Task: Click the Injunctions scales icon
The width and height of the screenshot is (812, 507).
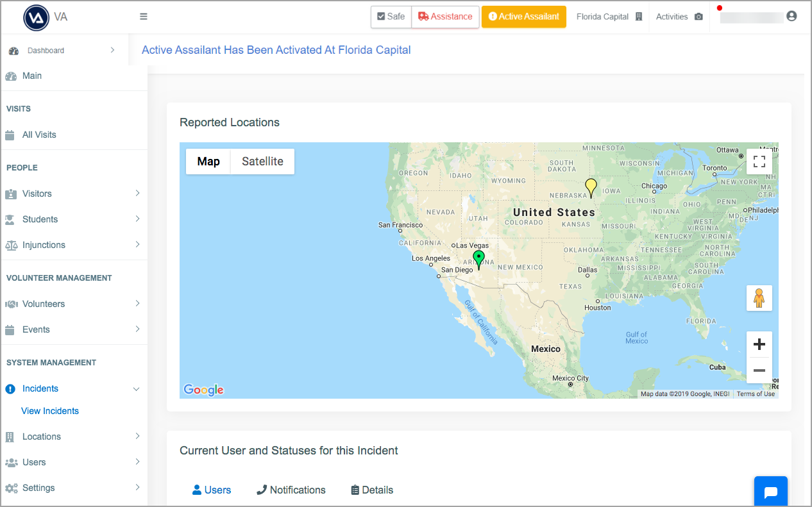Action: 11,245
